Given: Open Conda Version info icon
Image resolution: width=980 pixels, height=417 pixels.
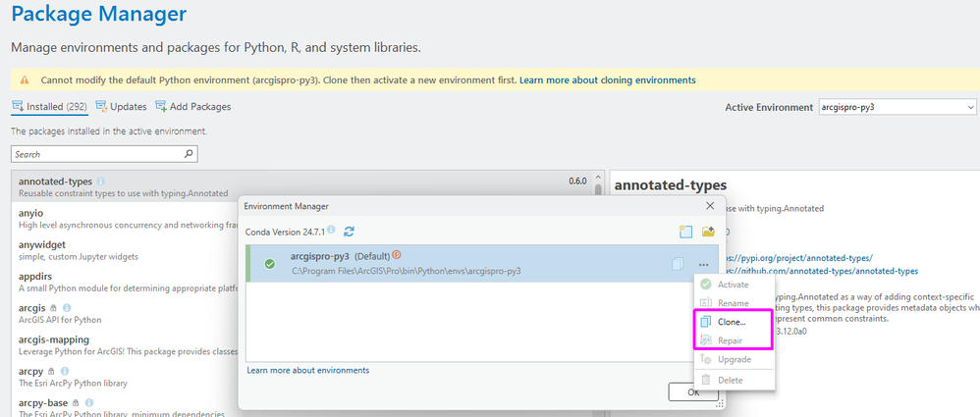Looking at the screenshot, I should click(331, 231).
